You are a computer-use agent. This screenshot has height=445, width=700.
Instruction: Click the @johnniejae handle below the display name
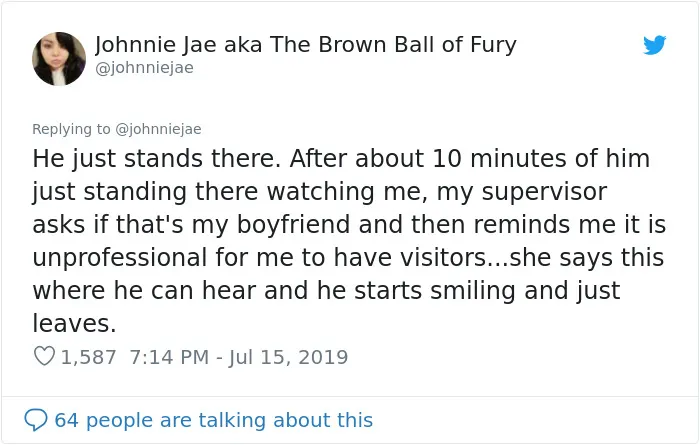click(x=144, y=68)
